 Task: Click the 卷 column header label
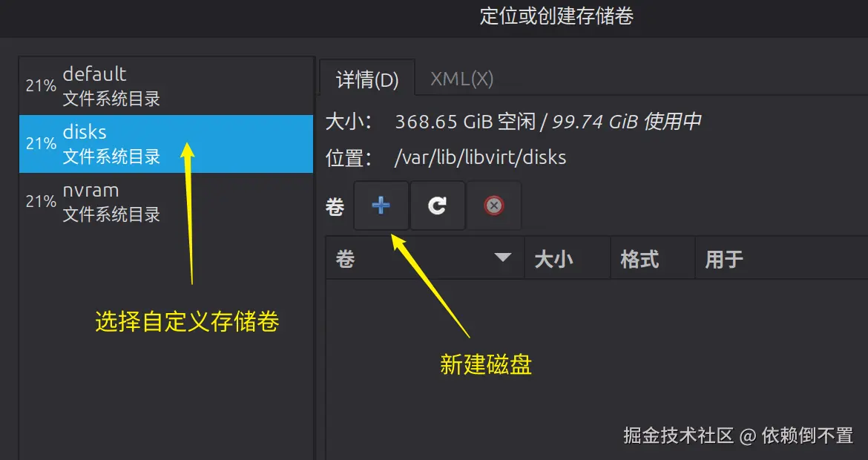pyautogui.click(x=345, y=258)
